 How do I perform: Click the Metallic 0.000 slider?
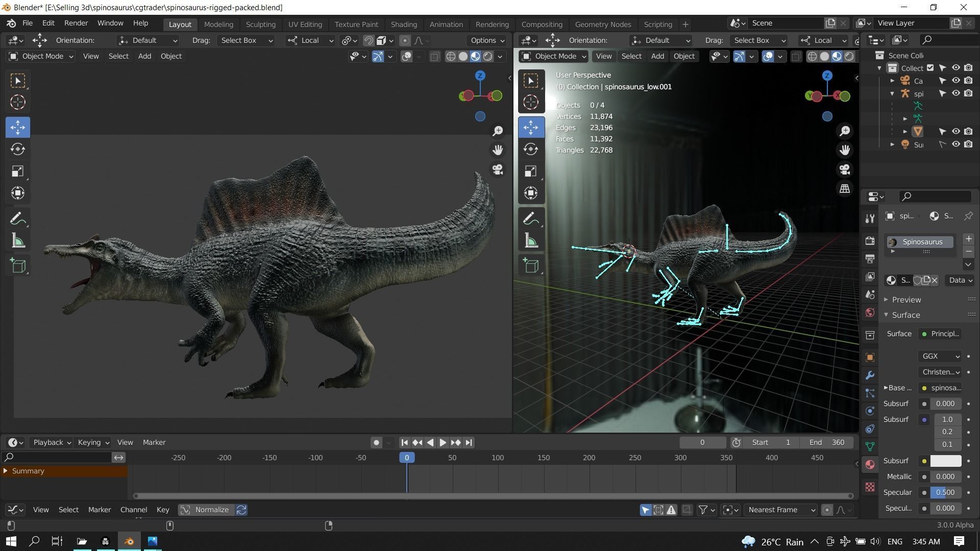point(945,477)
